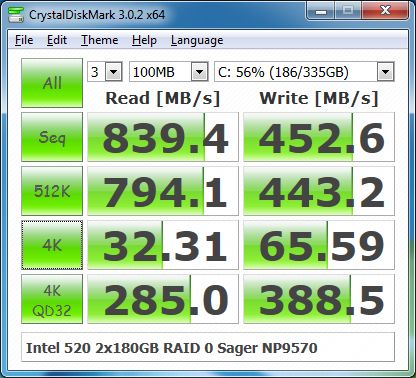Select 512K write result 443.2
This screenshot has height=378, width=416.
(319, 191)
